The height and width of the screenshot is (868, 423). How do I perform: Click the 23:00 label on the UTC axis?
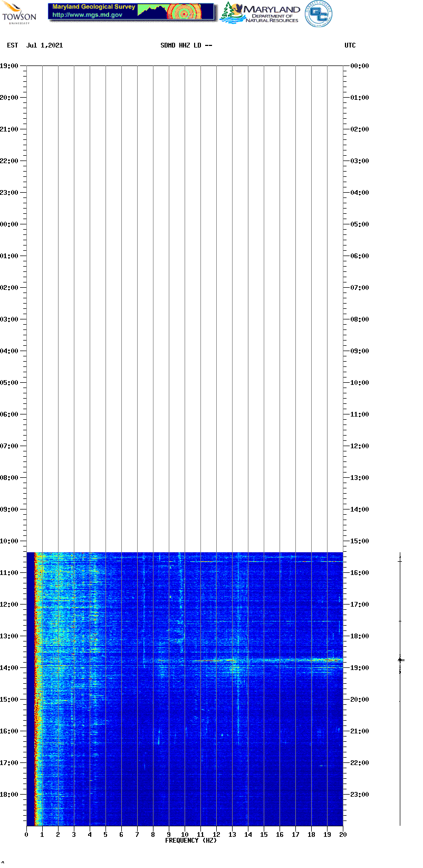click(x=360, y=795)
